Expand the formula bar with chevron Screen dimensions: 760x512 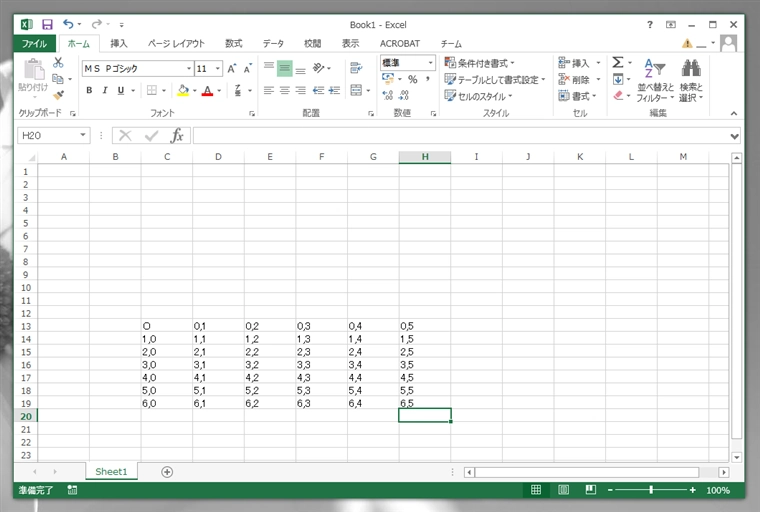point(734,136)
